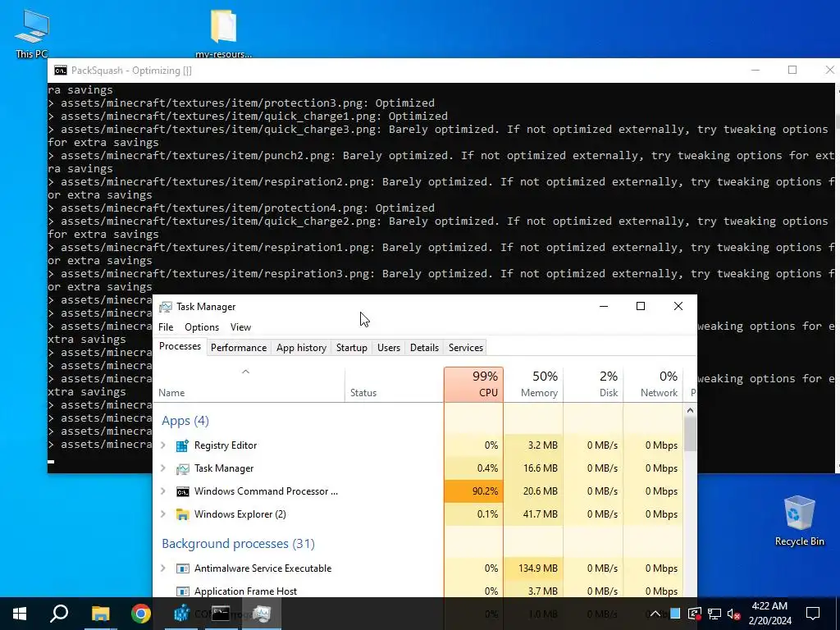Expand the Windows Explorer (2) row
The image size is (840, 630).
(163, 514)
